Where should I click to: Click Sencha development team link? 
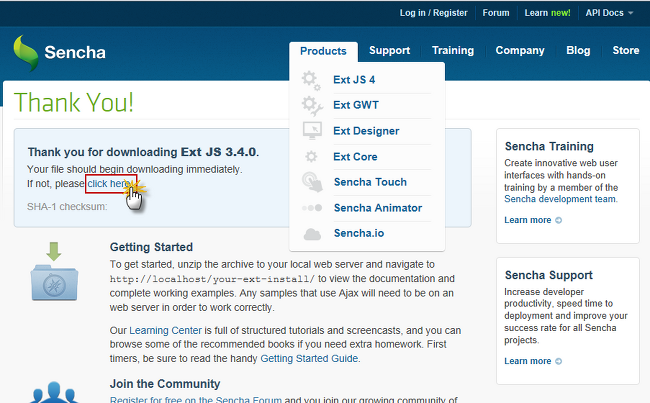(x=560, y=199)
